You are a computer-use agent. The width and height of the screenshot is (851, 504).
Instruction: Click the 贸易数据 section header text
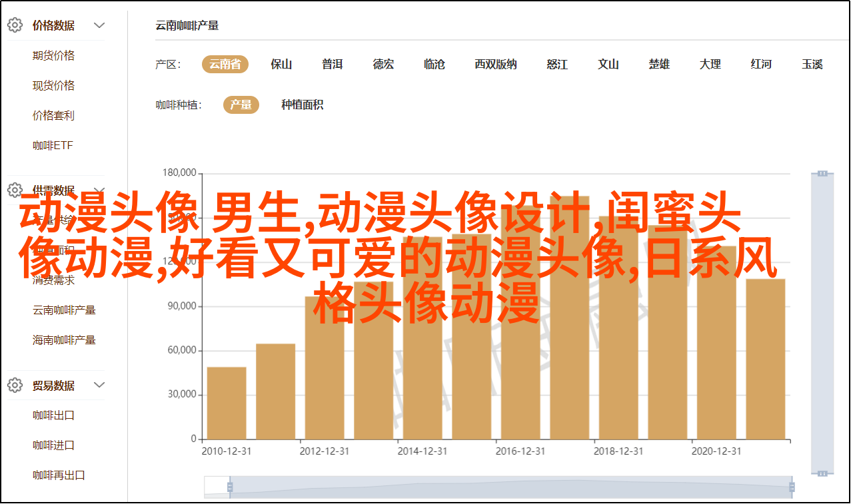pos(53,385)
